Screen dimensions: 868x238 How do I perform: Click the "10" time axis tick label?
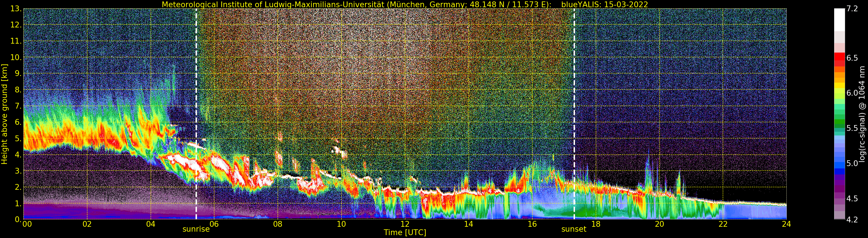[x=341, y=224]
